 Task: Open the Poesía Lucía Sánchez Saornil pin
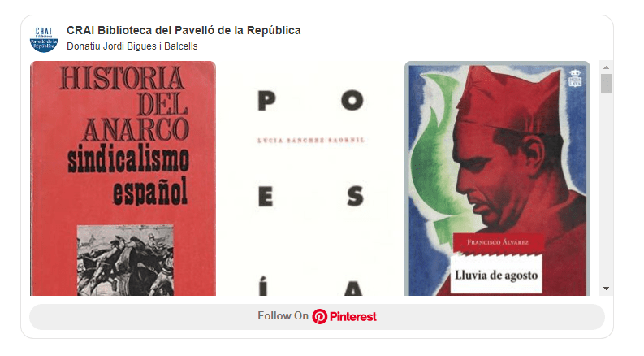[x=310, y=179]
